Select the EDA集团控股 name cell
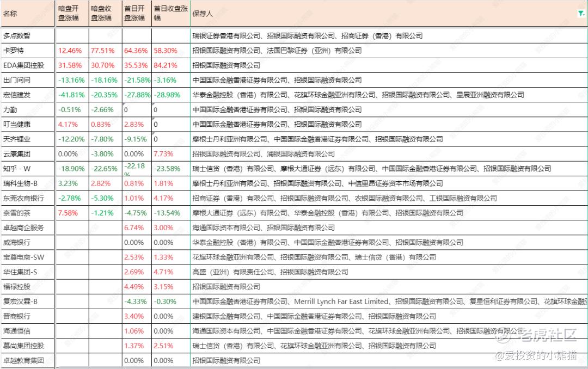This screenshot has width=588, height=369. pos(28,65)
